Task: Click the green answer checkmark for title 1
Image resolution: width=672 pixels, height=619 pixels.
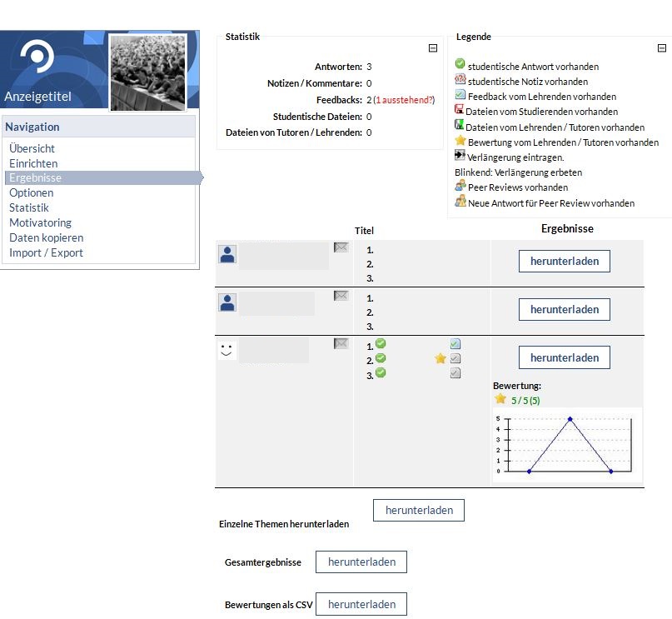Action: click(381, 343)
